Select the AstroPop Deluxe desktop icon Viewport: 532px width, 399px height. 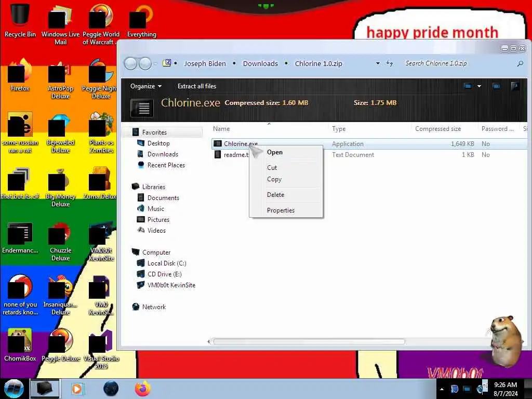[x=60, y=79]
